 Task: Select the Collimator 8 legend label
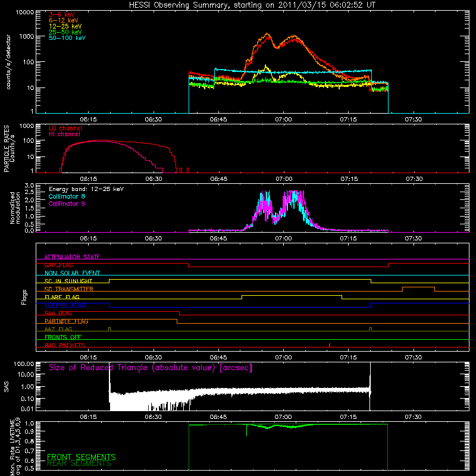coord(67,196)
